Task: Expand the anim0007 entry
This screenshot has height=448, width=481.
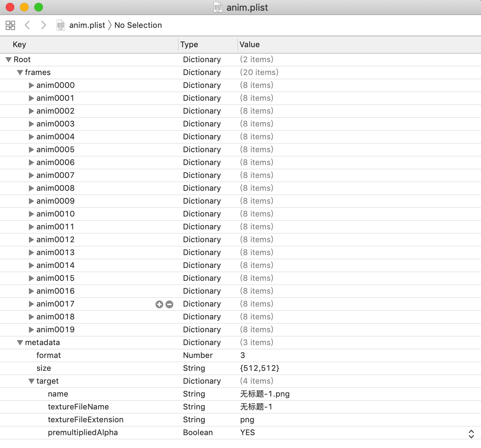Action: click(31, 175)
